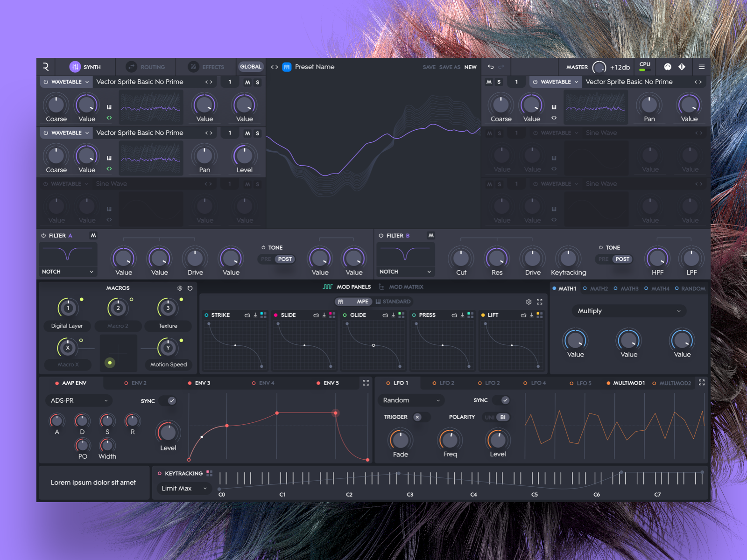
Task: Click SAVE AS for the preset
Action: pos(450,67)
